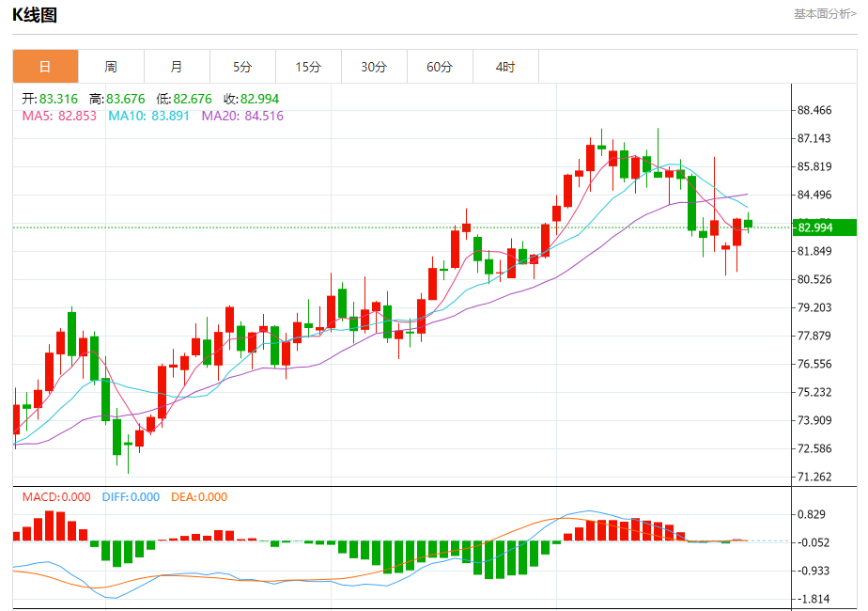Switch to the 4时 interval tab
868x611 pixels.
505,67
